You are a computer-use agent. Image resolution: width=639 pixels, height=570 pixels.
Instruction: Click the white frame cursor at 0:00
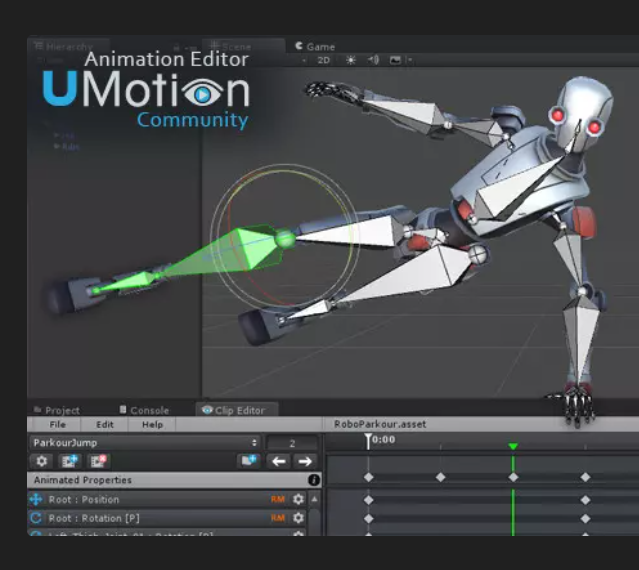pos(368,441)
